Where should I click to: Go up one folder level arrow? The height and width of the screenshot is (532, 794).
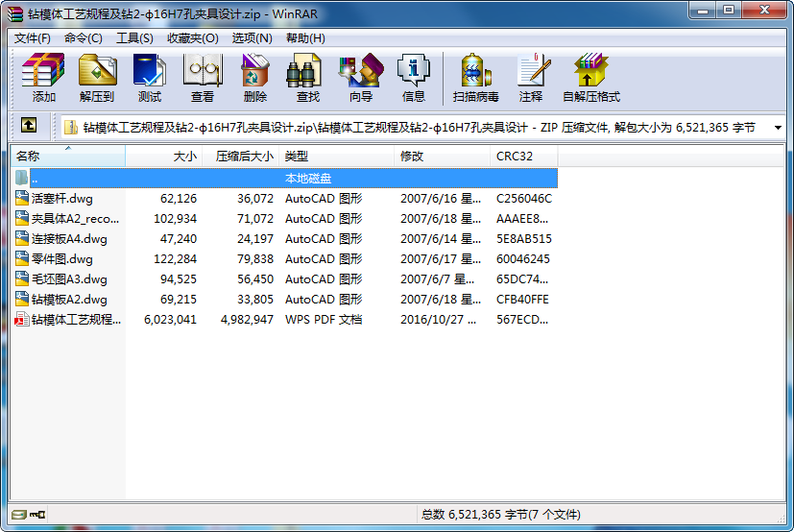pyautogui.click(x=29, y=125)
